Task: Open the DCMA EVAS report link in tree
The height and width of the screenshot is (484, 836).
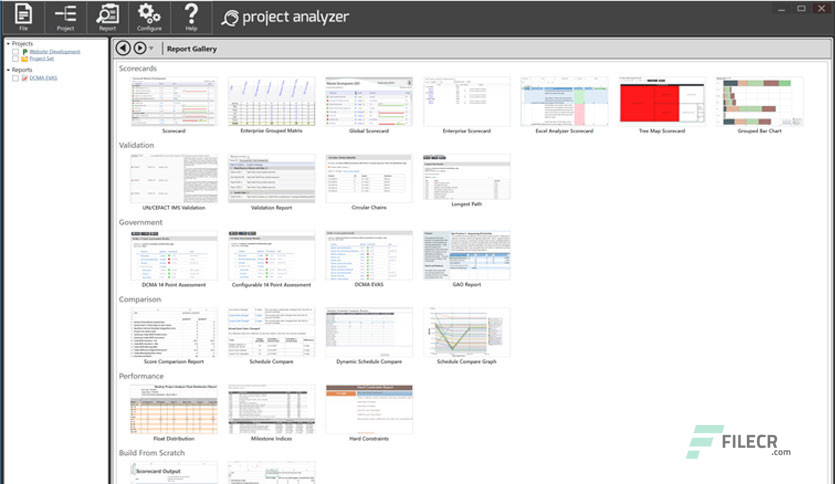Action: click(x=43, y=78)
